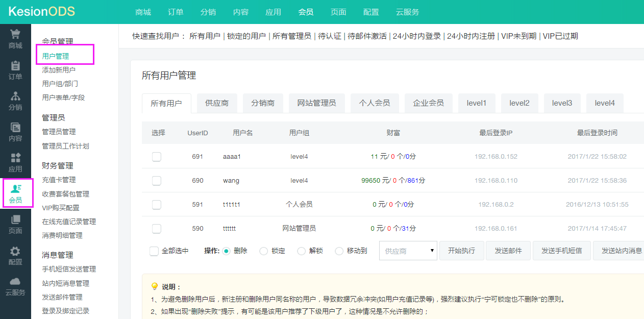Open 手机短信发送管理 in the side menu
The height and width of the screenshot is (319, 644).
tap(69, 269)
